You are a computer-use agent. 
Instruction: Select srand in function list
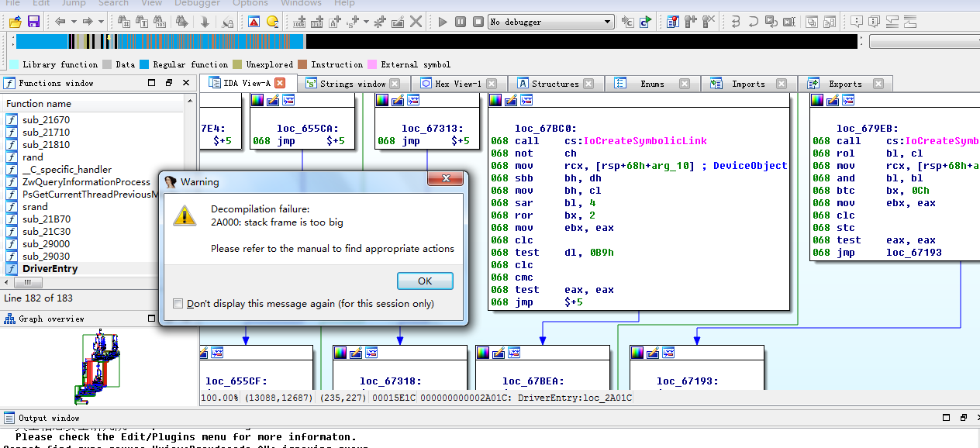tap(35, 207)
